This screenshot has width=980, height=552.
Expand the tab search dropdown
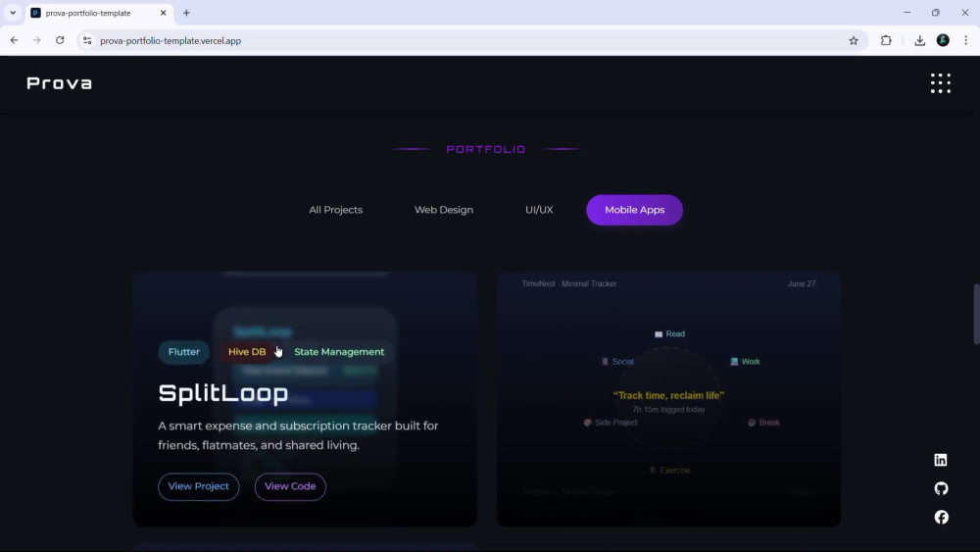pyautogui.click(x=13, y=13)
